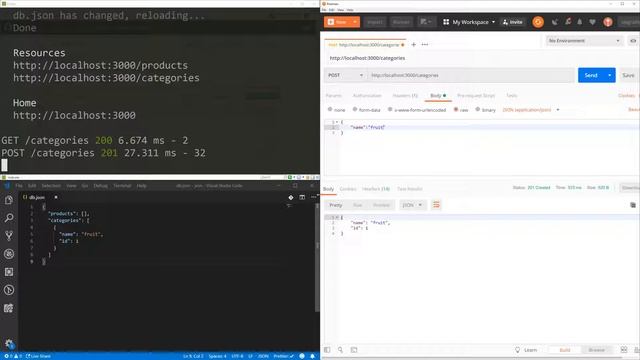Click the db.json editor tab in VS Code

[39, 197]
